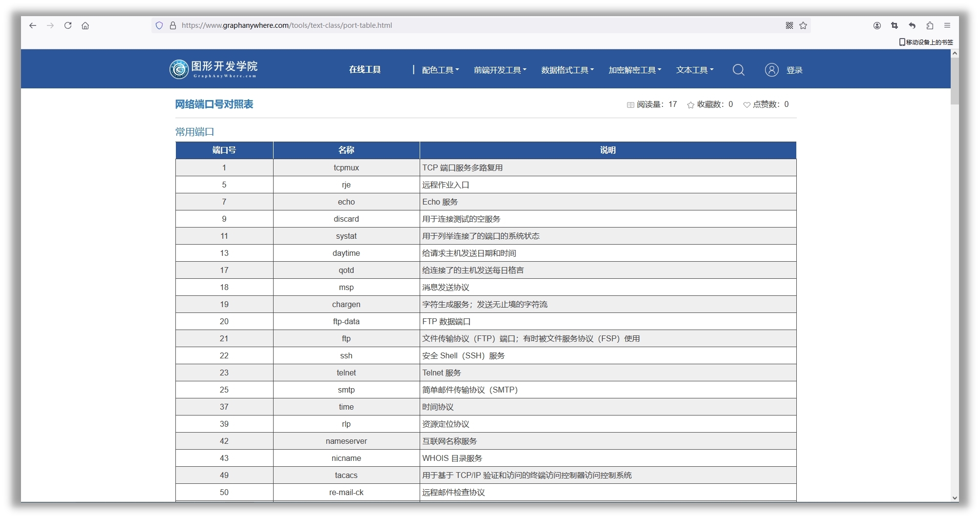The image size is (980, 519).
Task: Show the page QR code icon
Action: pos(789,25)
